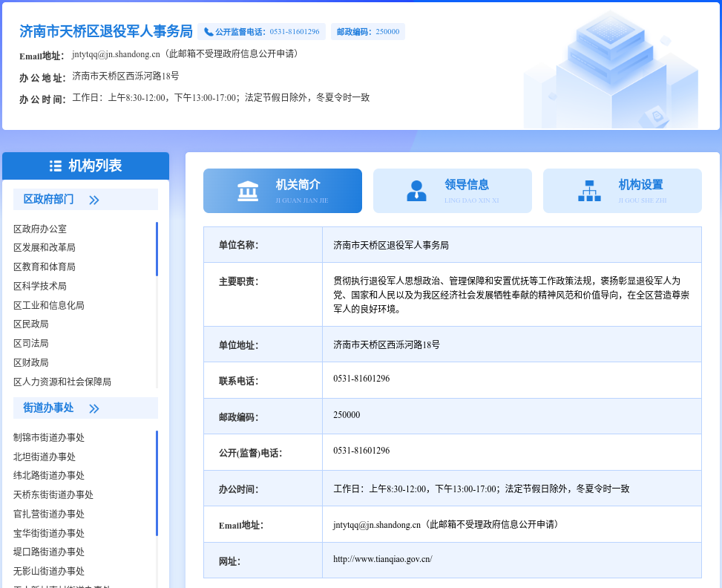The image size is (722, 588).
Task: Open the 区教育和体育局 link
Action: pos(45,267)
